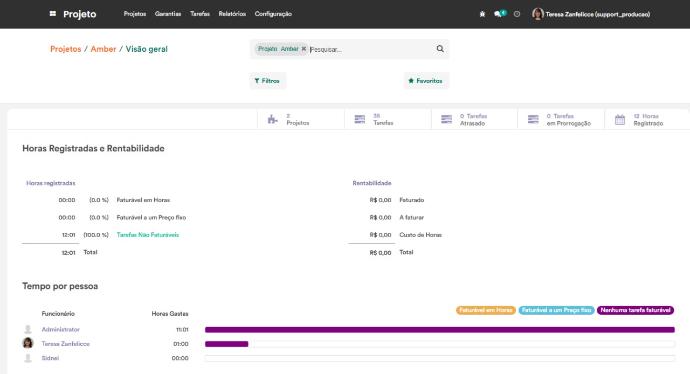Open the conversations chat bubble icon
The image size is (690, 374).
499,14
